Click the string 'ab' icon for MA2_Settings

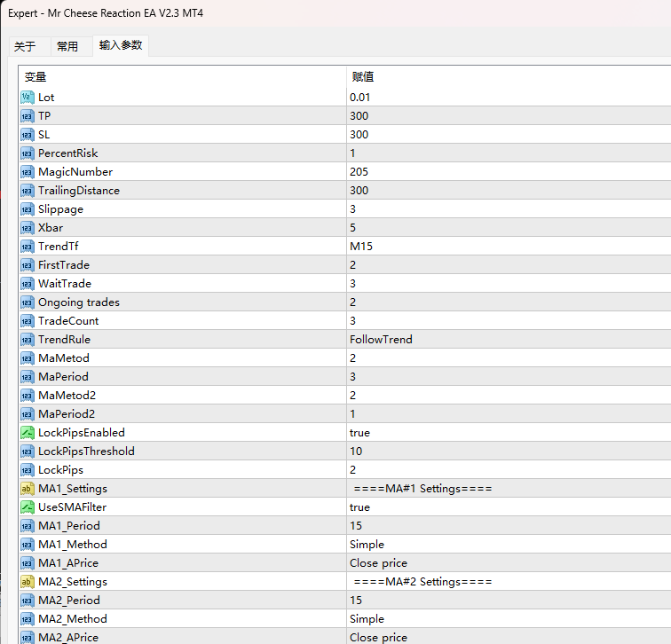pyautogui.click(x=27, y=582)
